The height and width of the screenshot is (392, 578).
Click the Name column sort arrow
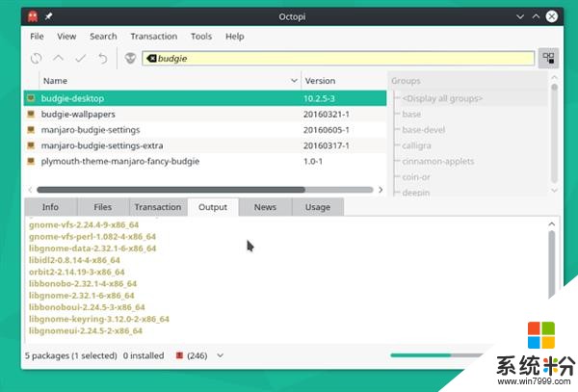point(294,80)
